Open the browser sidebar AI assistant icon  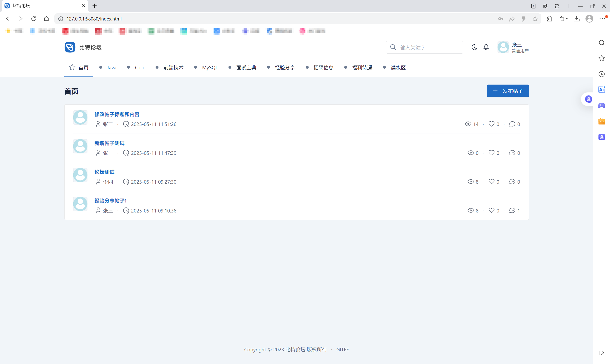(x=601, y=90)
